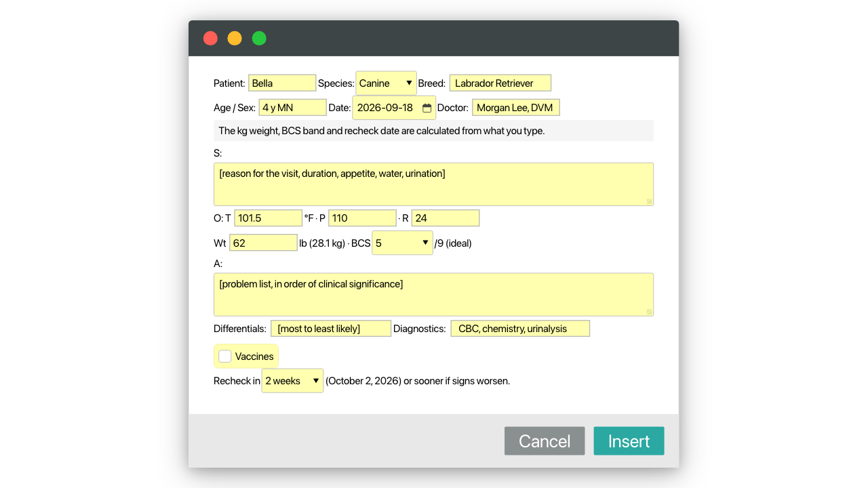Viewport: 868px width, 488px height.
Task: Click the red close window button
Action: 210,39
